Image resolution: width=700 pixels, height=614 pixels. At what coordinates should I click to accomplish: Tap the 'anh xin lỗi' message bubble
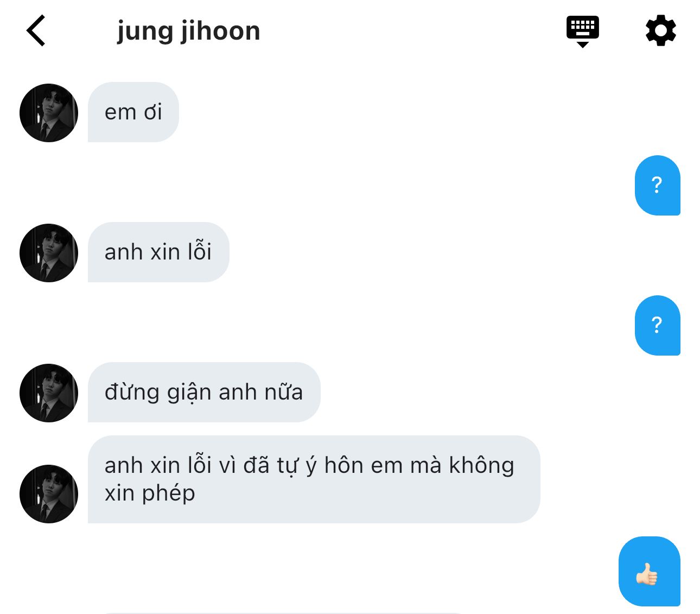coord(158,252)
